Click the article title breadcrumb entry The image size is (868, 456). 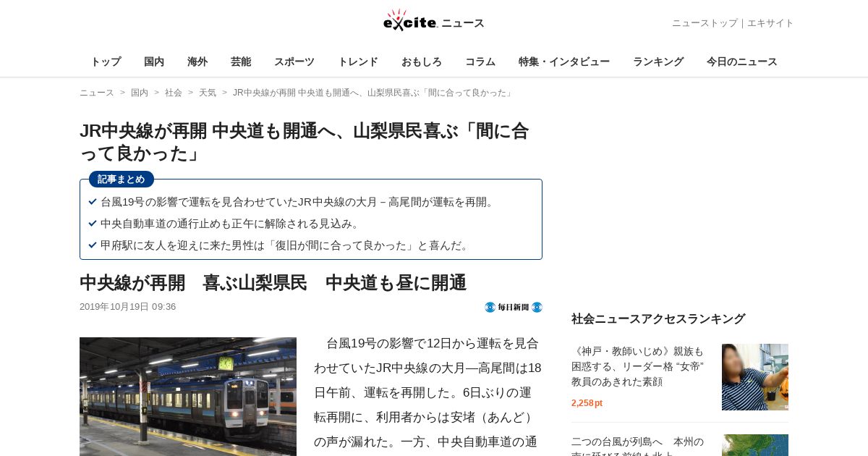coord(373,93)
